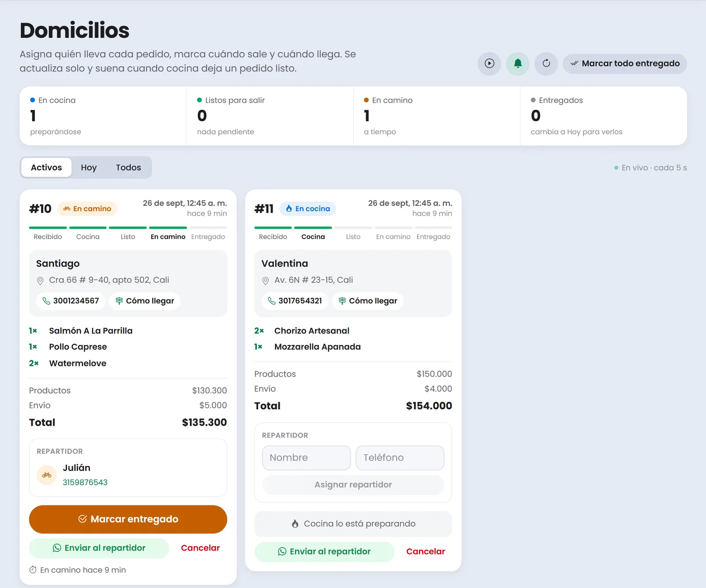Viewport: 706px width, 588px height.
Task: Click the En camino progress step on order #10
Action: [168, 234]
